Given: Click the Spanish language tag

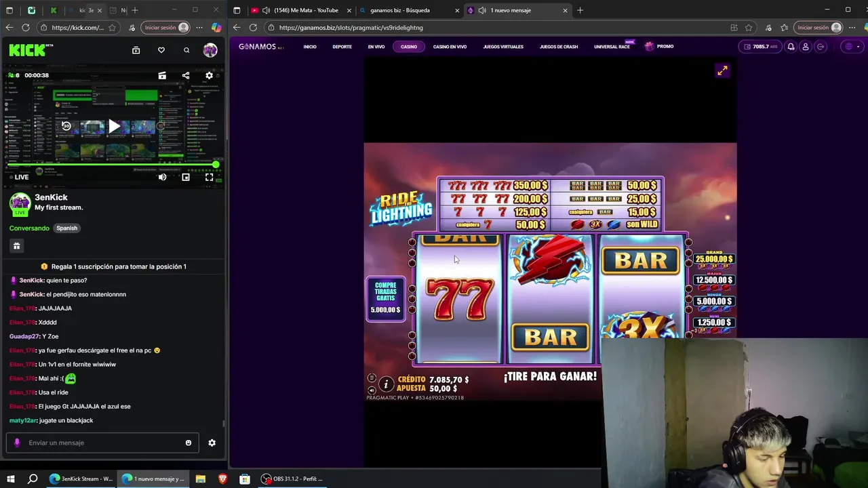Looking at the screenshot, I should 66,228.
